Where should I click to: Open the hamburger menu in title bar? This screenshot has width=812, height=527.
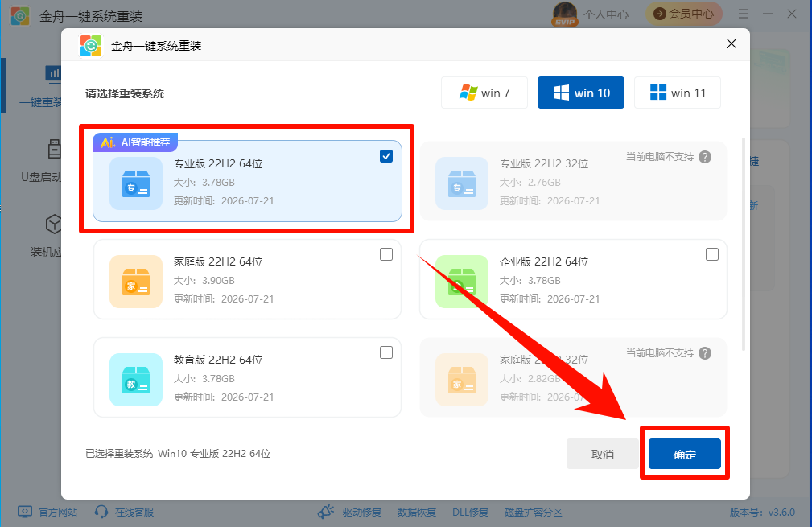744,14
